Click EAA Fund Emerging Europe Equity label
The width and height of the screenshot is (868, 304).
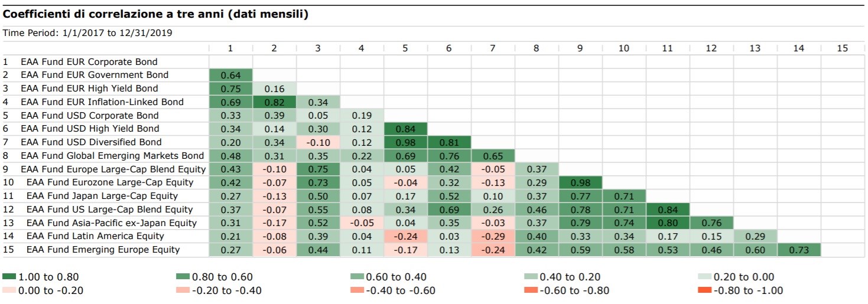coord(103,250)
